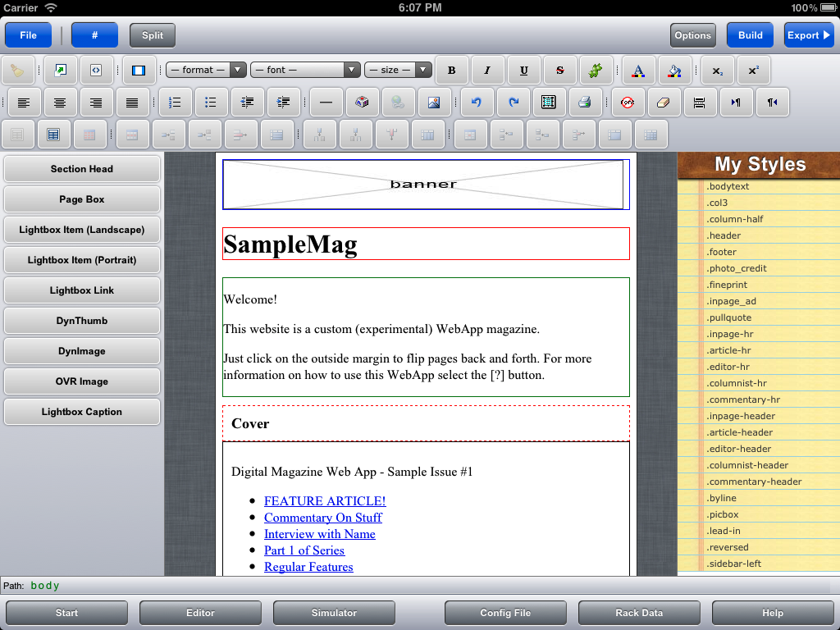
Task: Select the eraser remove-format icon
Action: pyautogui.click(x=664, y=103)
